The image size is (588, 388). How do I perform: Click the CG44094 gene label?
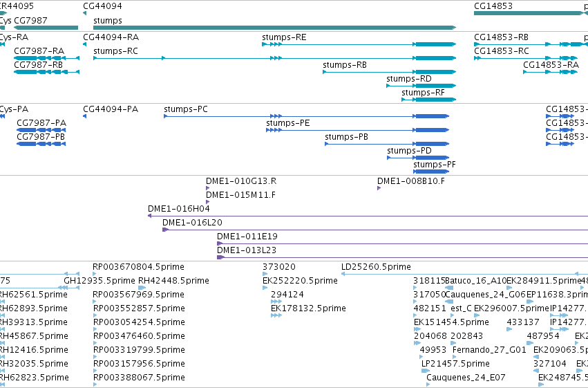pyautogui.click(x=102, y=6)
